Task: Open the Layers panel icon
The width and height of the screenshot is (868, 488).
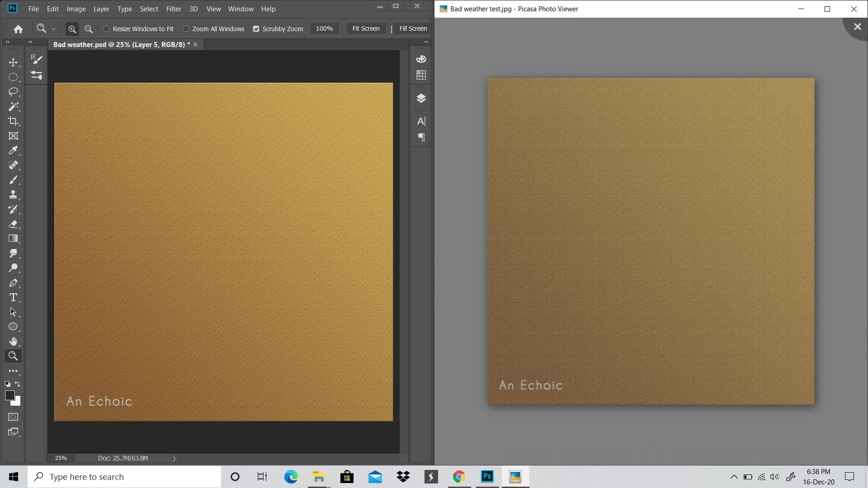Action: [421, 98]
